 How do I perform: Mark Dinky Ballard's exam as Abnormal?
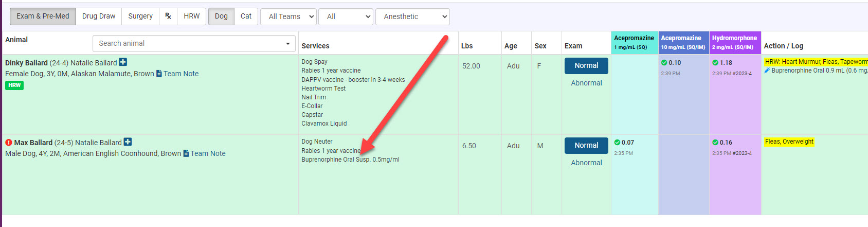pos(586,83)
